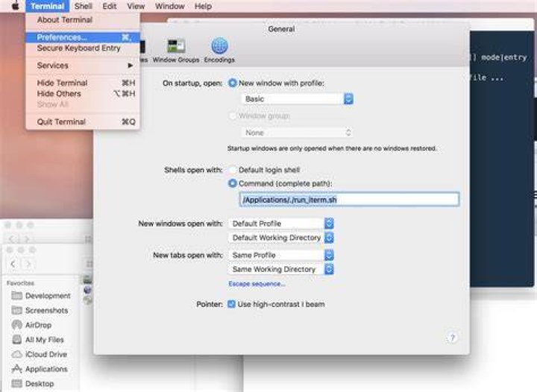Open the Edit menu
This screenshot has height=392, width=537.
click(x=109, y=6)
